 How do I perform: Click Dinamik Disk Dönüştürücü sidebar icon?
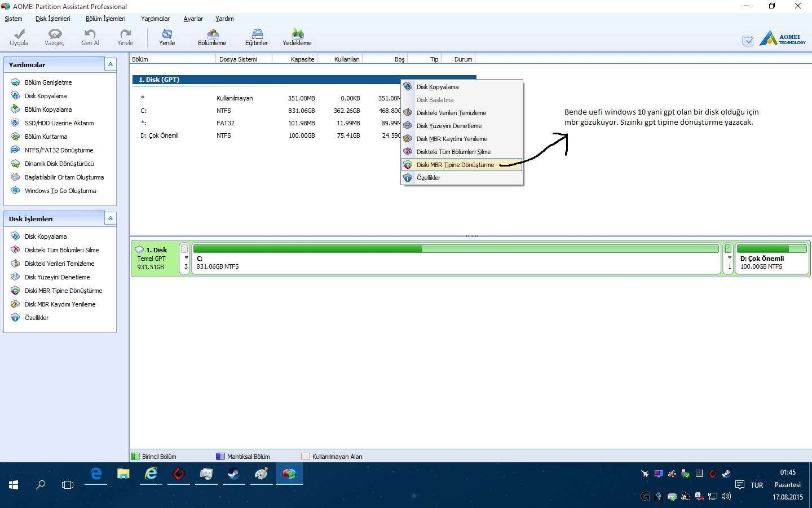15,164
